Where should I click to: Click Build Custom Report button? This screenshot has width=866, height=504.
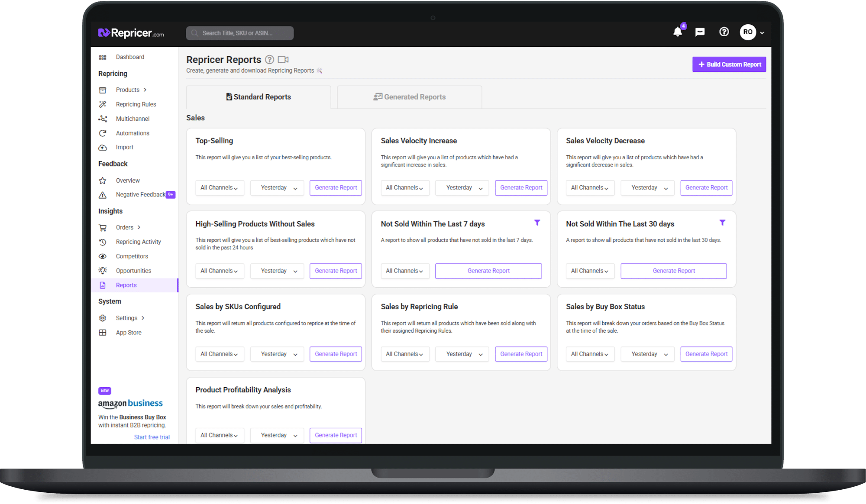pos(729,64)
